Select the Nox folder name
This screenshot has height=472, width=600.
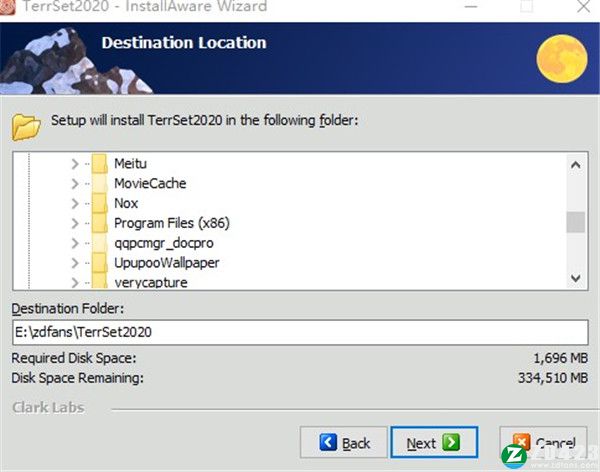tap(126, 204)
